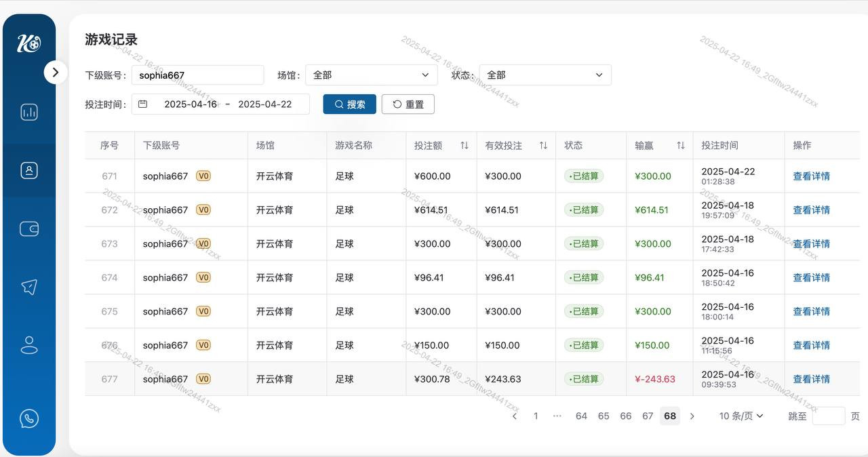
Task: Open the reports dashboard icon in sidebar
Action: point(28,112)
